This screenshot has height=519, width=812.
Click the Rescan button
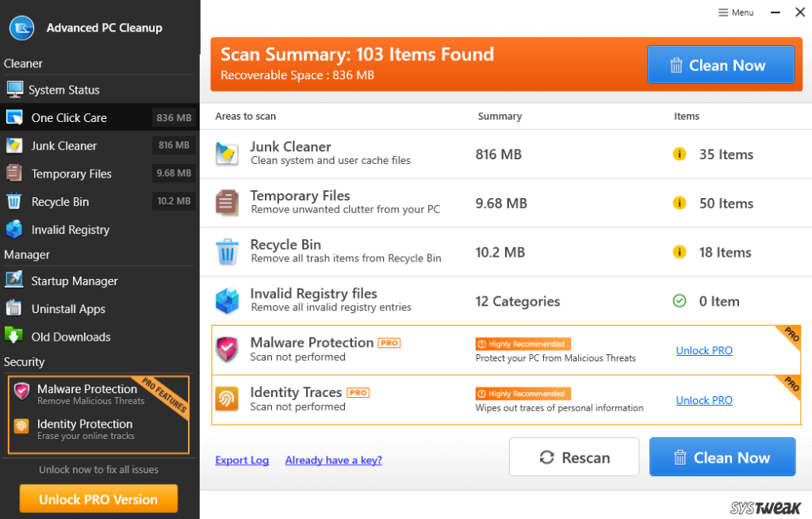574,457
